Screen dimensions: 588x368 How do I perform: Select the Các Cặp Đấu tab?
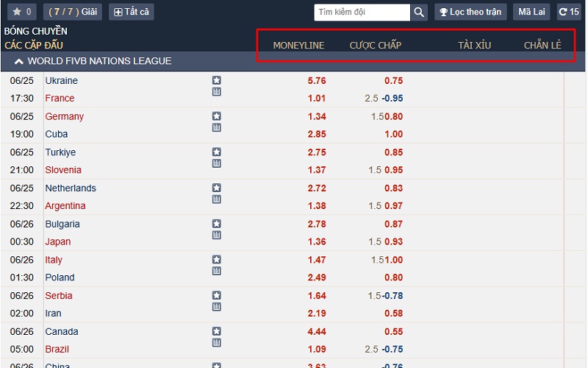point(34,45)
